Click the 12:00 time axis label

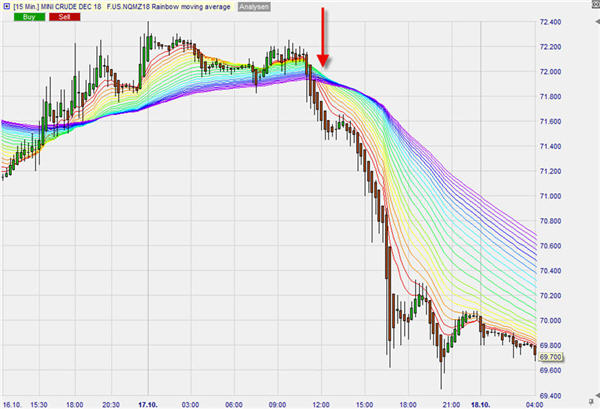tap(321, 404)
